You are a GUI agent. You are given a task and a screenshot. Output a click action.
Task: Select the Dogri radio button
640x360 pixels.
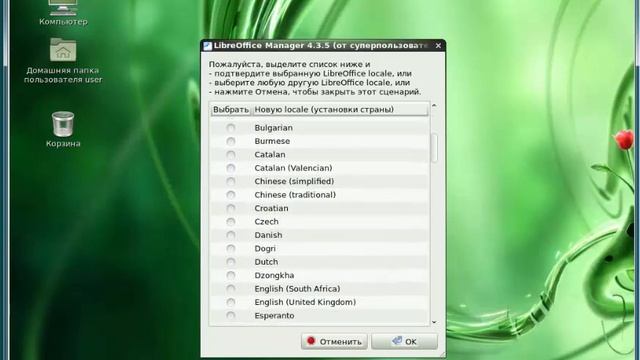coord(231,248)
